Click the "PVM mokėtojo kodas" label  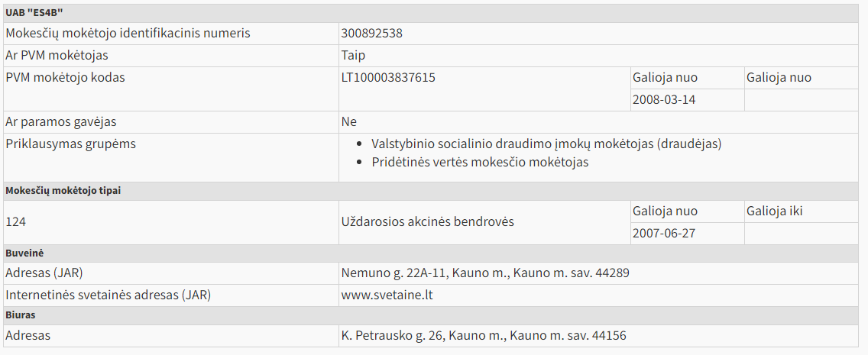point(65,78)
